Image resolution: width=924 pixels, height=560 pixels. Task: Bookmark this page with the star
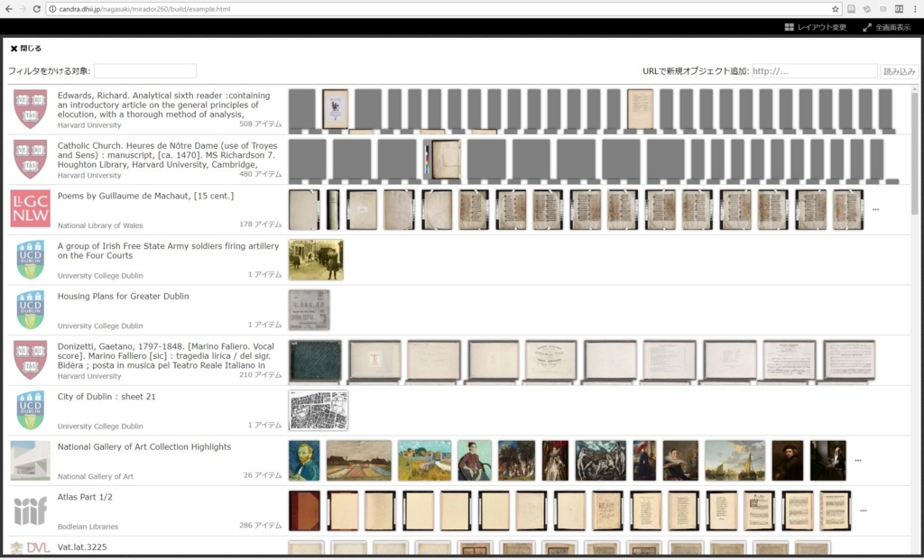(835, 9)
